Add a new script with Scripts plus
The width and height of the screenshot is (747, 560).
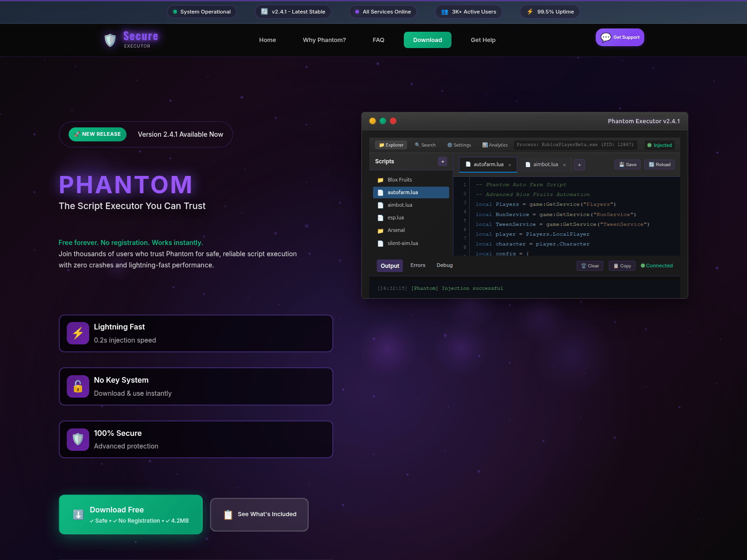443,161
